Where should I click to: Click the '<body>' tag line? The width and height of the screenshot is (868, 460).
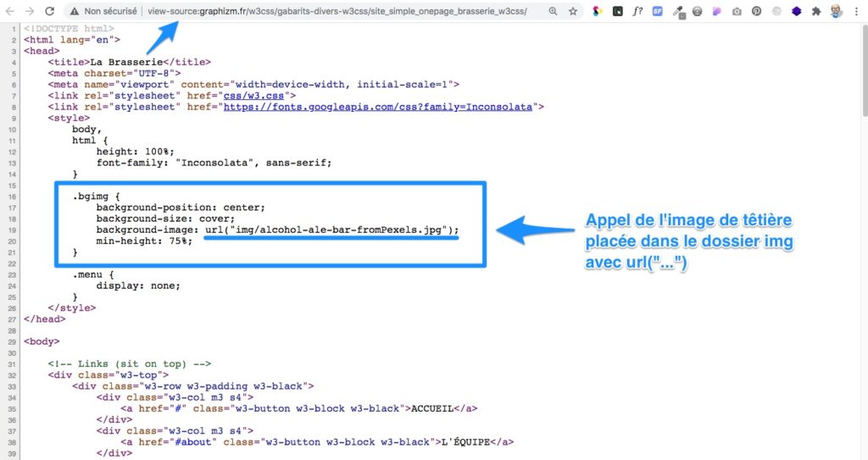(x=42, y=341)
